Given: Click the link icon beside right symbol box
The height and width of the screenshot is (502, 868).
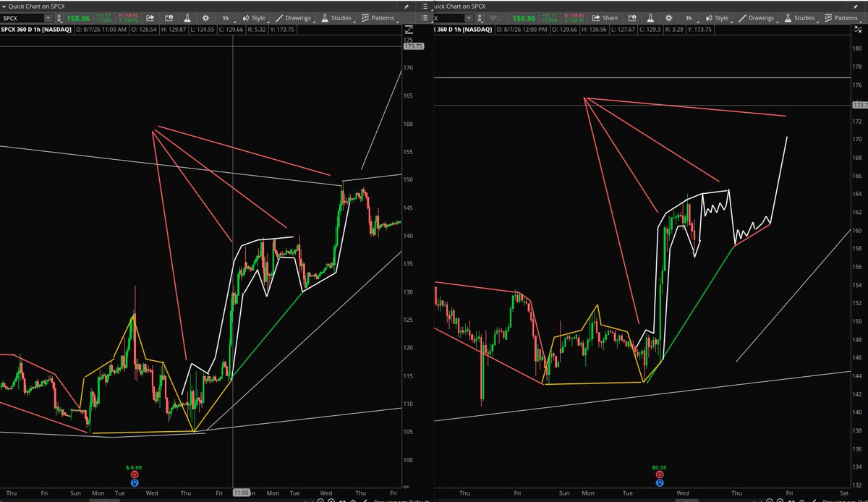Looking at the screenshot, I should [x=480, y=17].
